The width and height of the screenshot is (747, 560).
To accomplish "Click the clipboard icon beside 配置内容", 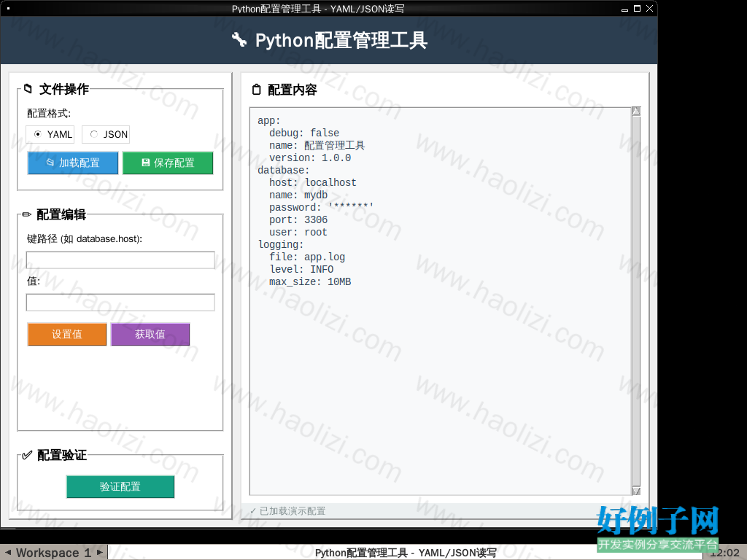I will [257, 90].
